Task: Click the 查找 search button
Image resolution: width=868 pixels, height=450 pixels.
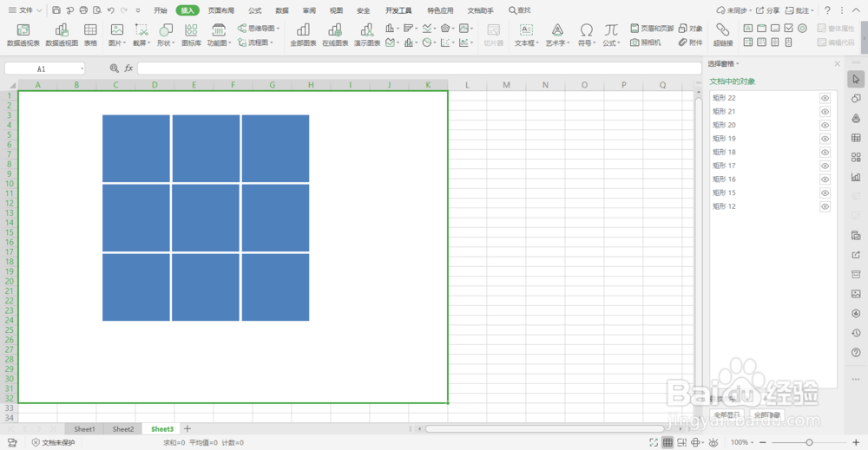Action: 519,10
